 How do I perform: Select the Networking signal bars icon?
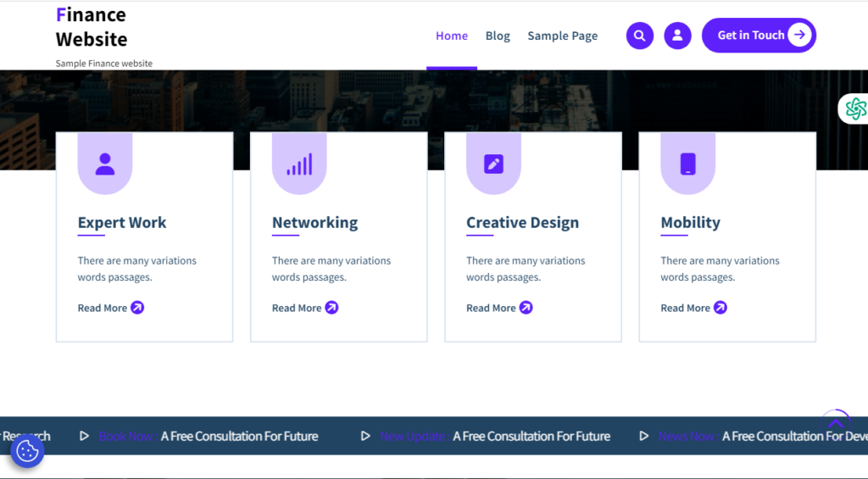click(299, 164)
